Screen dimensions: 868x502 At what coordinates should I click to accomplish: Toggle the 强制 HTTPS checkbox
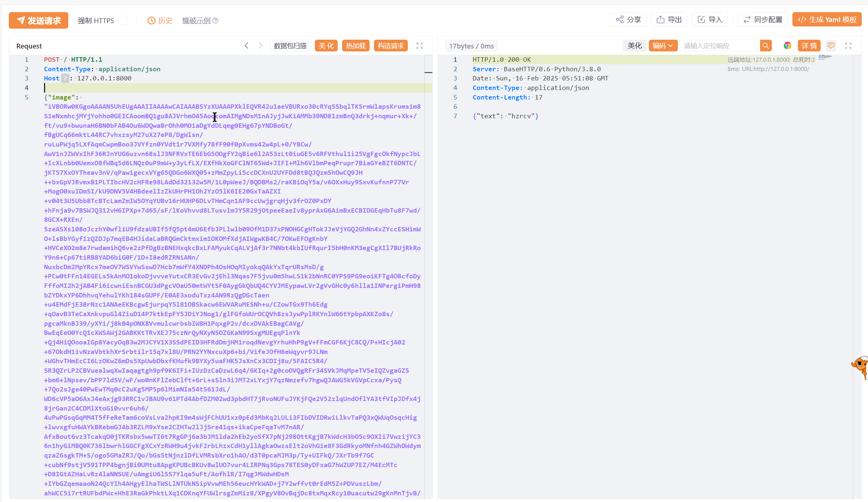coord(123,20)
